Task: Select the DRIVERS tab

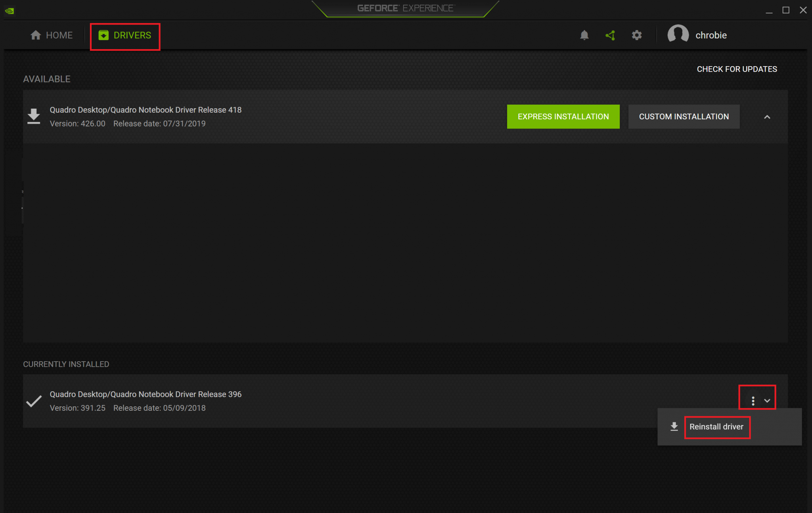Action: tap(124, 35)
